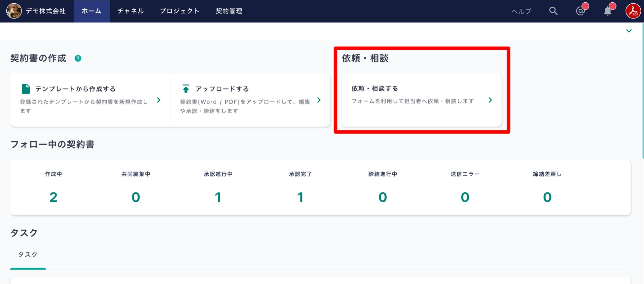
Task: Click the 共同編集中 label
Action: 136,174
